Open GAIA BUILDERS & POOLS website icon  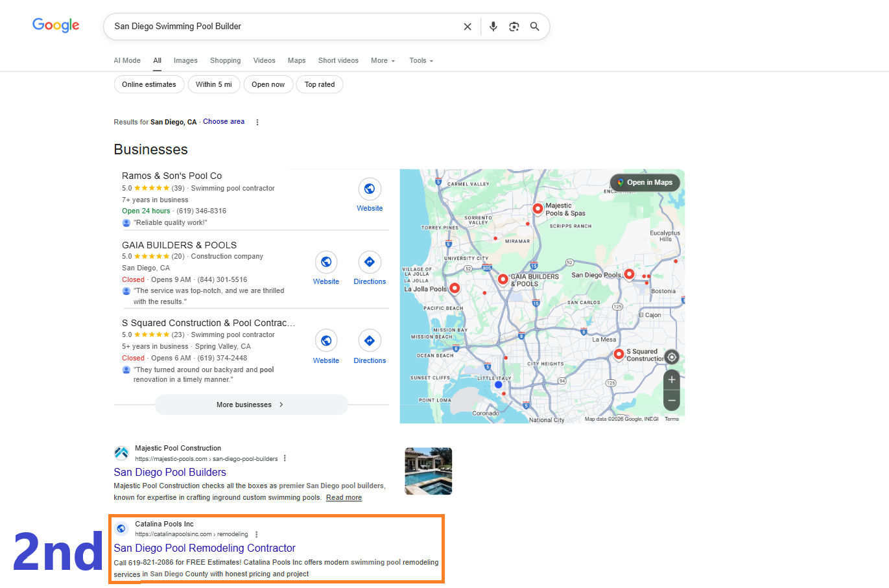(x=326, y=262)
